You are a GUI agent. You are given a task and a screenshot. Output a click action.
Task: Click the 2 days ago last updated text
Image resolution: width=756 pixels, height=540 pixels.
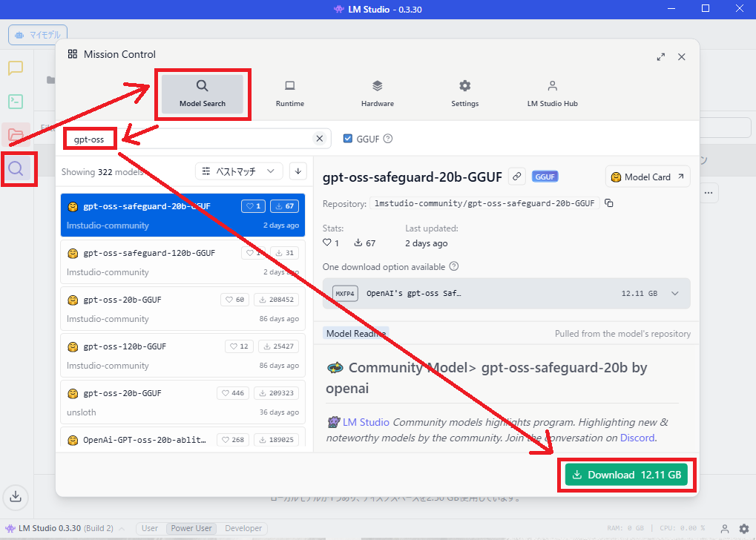pos(426,243)
